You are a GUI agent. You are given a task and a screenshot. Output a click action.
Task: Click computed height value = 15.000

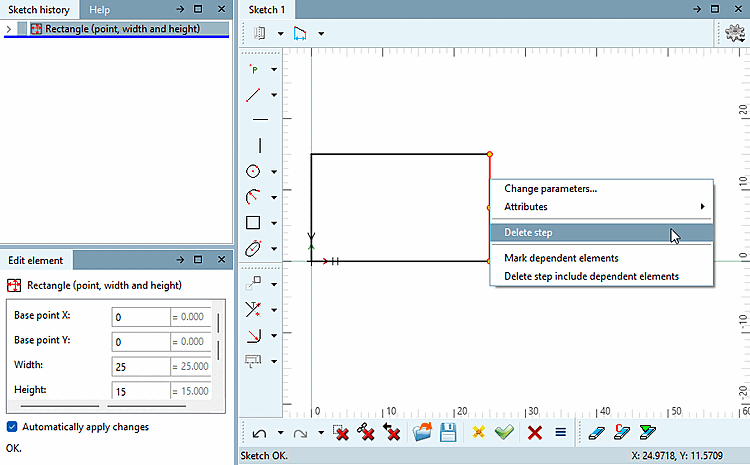point(190,391)
